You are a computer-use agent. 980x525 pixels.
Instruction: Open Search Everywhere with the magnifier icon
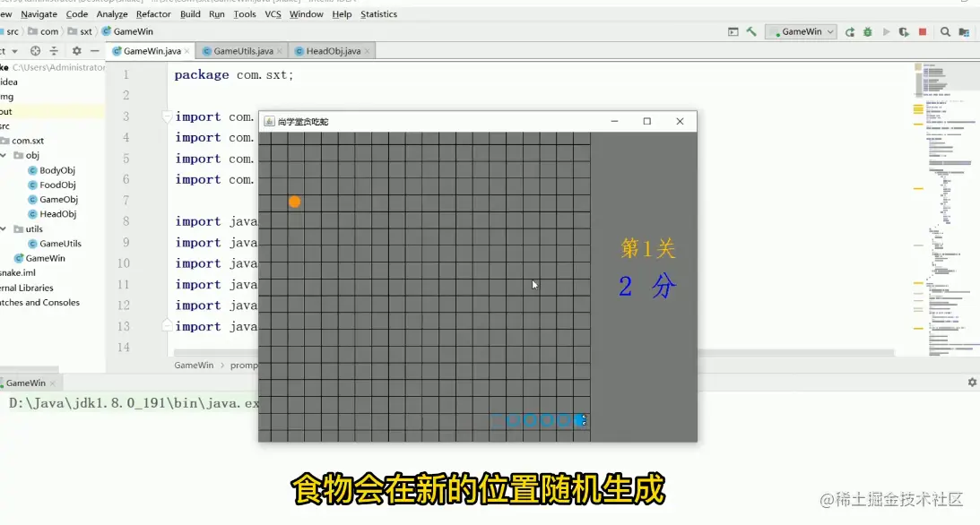pos(944,30)
